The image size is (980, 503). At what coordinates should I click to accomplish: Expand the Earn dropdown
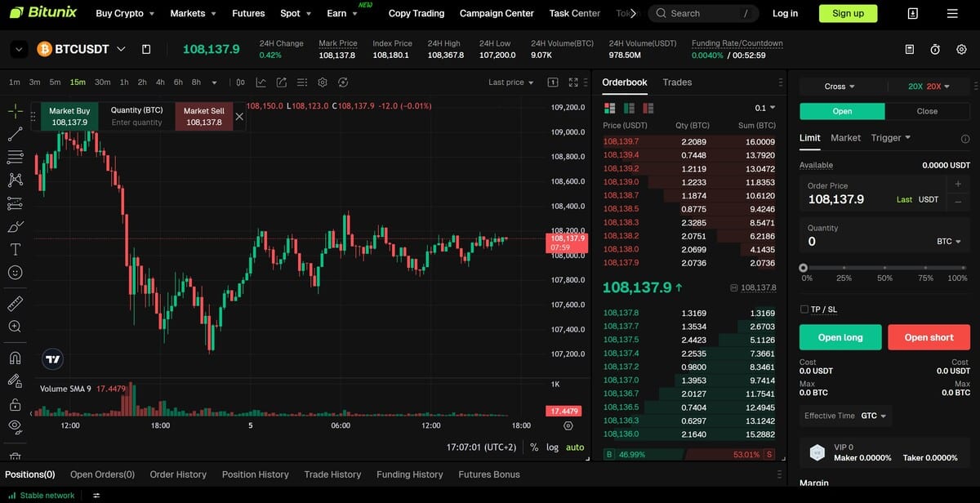click(342, 13)
